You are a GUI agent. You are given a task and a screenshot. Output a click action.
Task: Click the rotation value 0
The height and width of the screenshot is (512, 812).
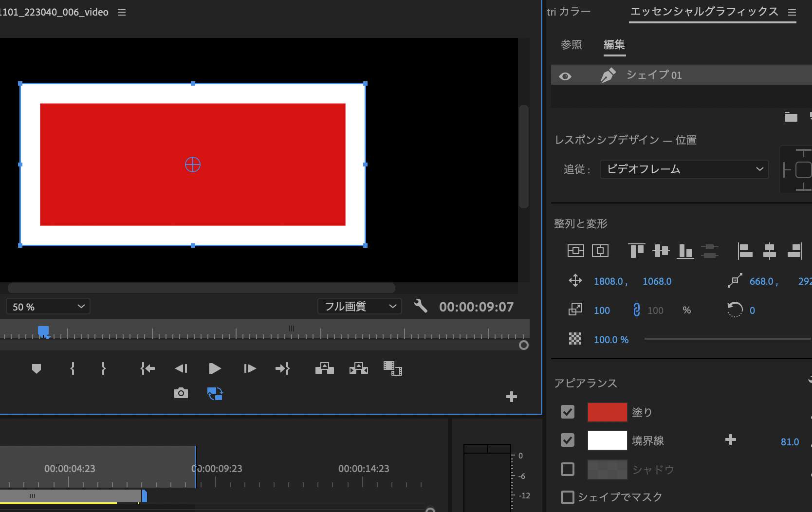tap(752, 311)
